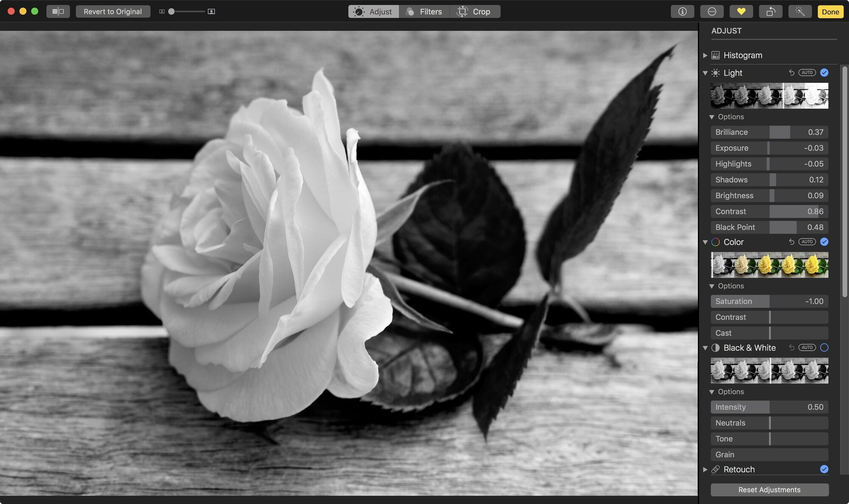Viewport: 849px width, 504px height.
Task: Enable the Black & White adjustment circle
Action: click(x=824, y=347)
